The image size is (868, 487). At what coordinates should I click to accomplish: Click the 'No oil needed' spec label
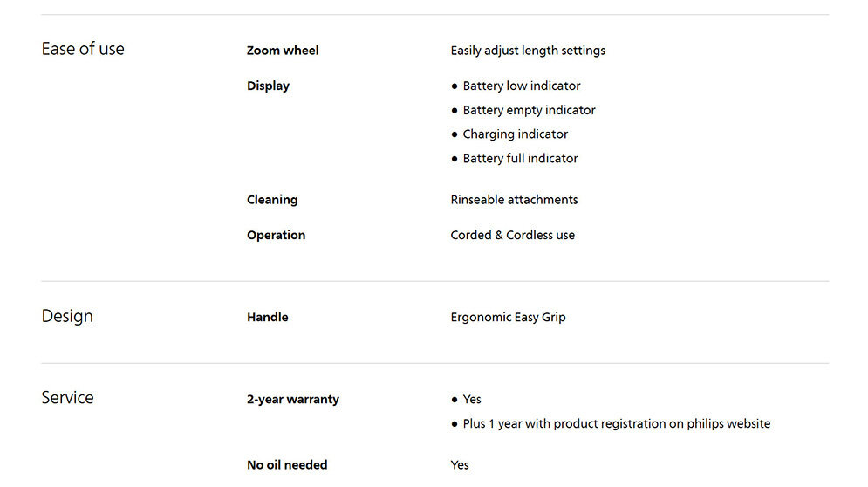coord(287,465)
